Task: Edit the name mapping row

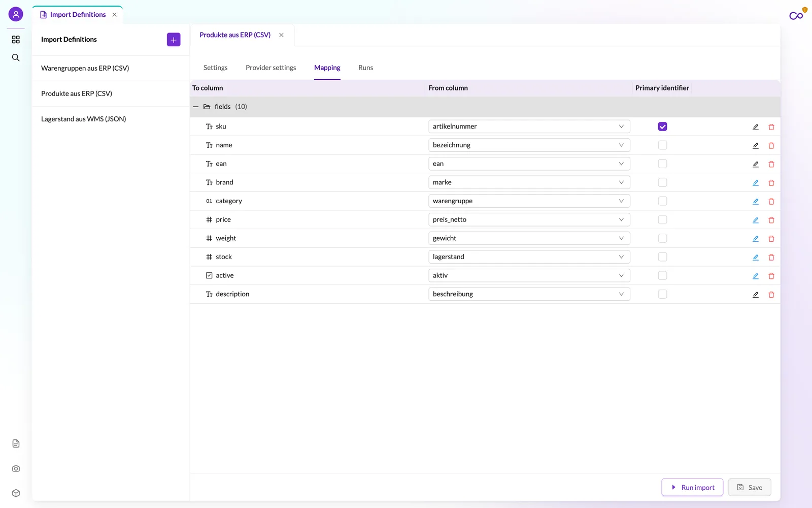Action: pos(756,145)
